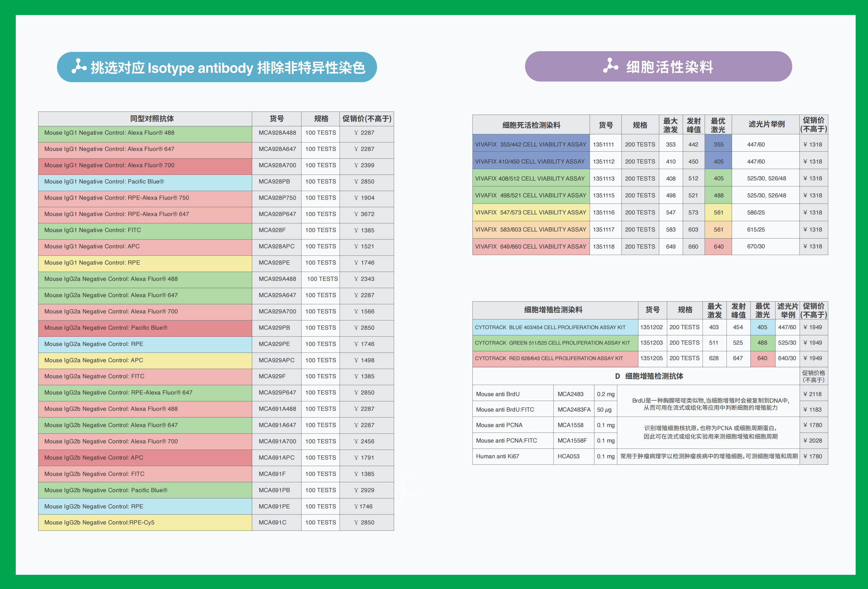Image resolution: width=868 pixels, height=589 pixels.
Task: Click catalog number MCA928A488
Action: [277, 133]
